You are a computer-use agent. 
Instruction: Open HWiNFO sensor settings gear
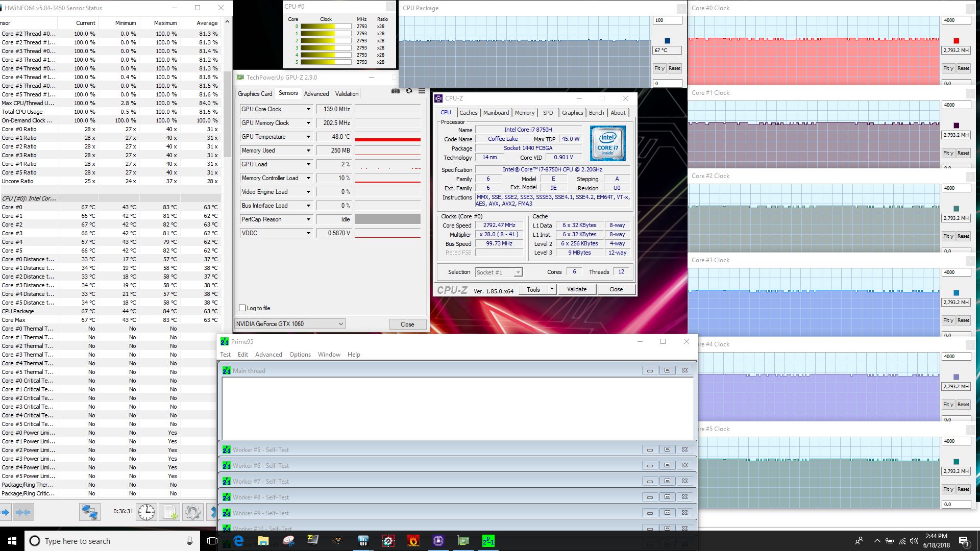pyautogui.click(x=192, y=512)
